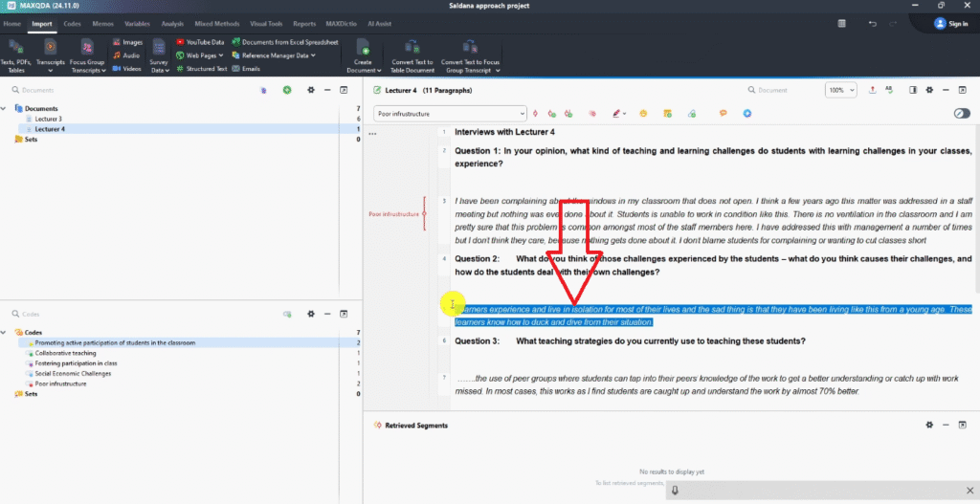This screenshot has width=980, height=504.
Task: Open the 100% zoom level dropdown
Action: [841, 90]
